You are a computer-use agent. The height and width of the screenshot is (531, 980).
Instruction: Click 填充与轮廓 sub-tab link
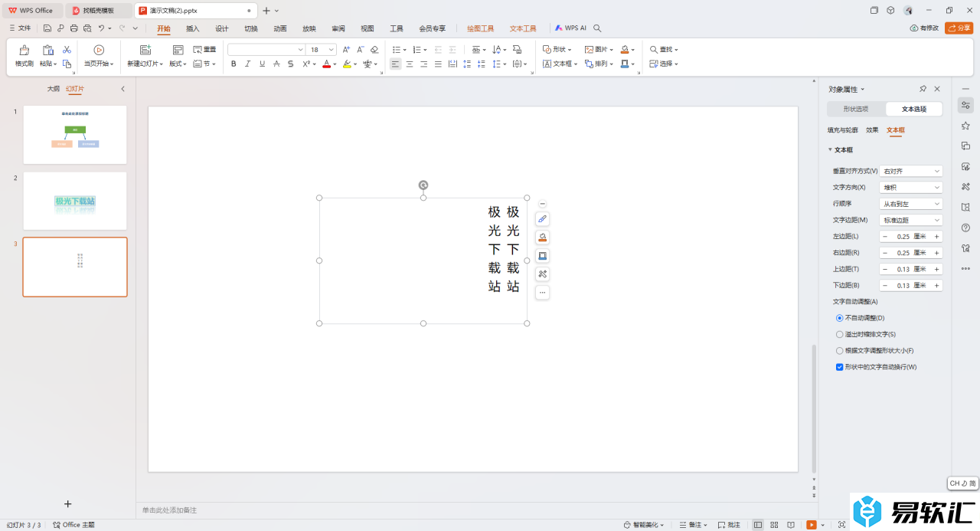coord(843,130)
